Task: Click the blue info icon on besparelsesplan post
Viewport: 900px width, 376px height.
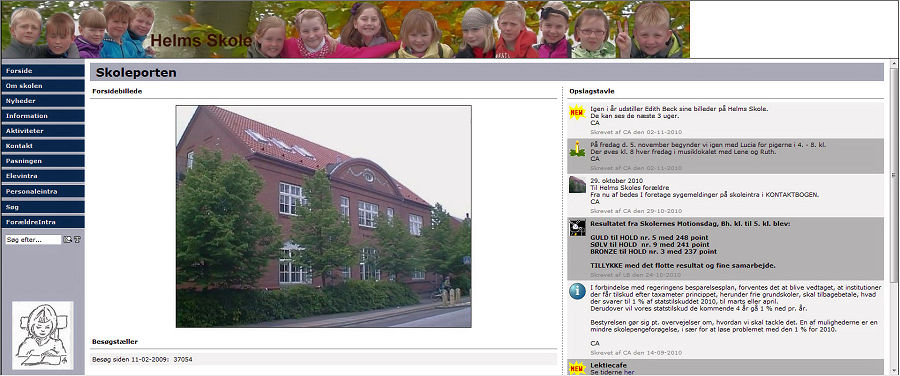Action: click(x=577, y=291)
